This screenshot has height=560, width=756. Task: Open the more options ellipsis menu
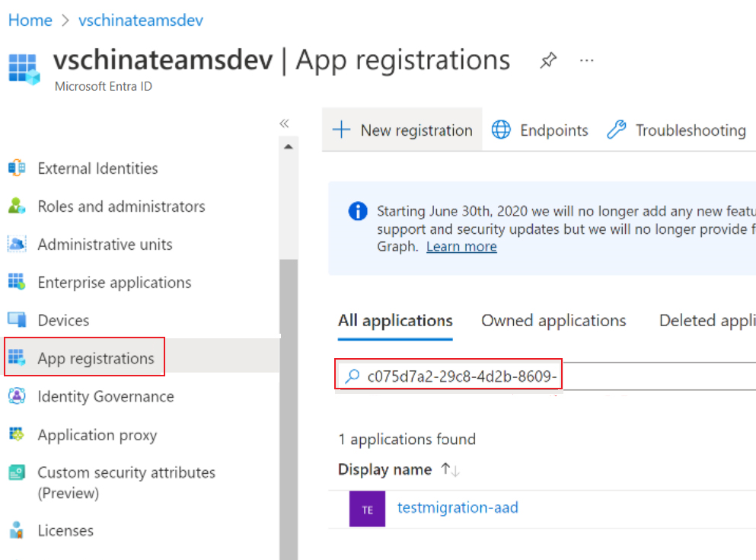tap(586, 60)
